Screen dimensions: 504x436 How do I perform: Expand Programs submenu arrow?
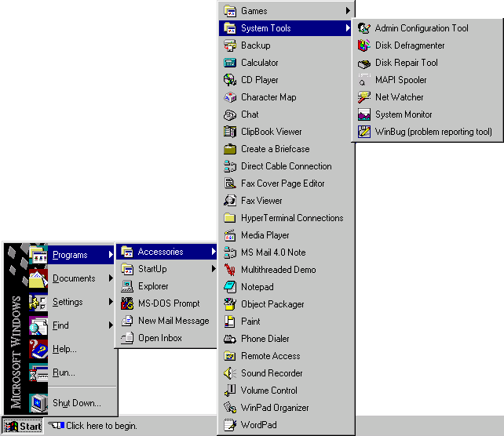(111, 255)
